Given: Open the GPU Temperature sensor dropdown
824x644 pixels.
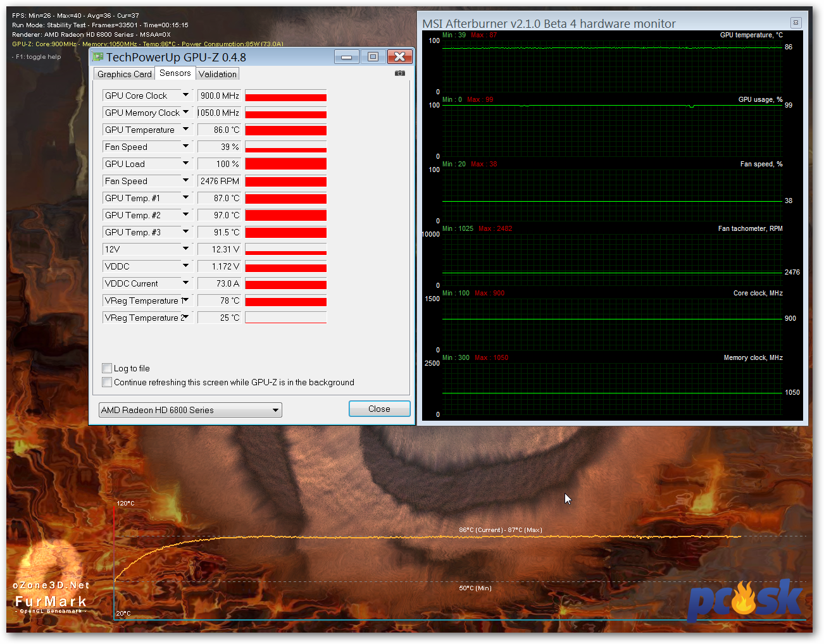Looking at the screenshot, I should click(x=185, y=129).
